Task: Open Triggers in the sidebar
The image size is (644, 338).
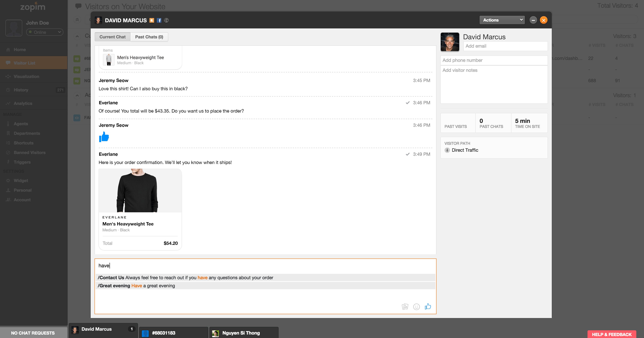Action: pos(22,162)
